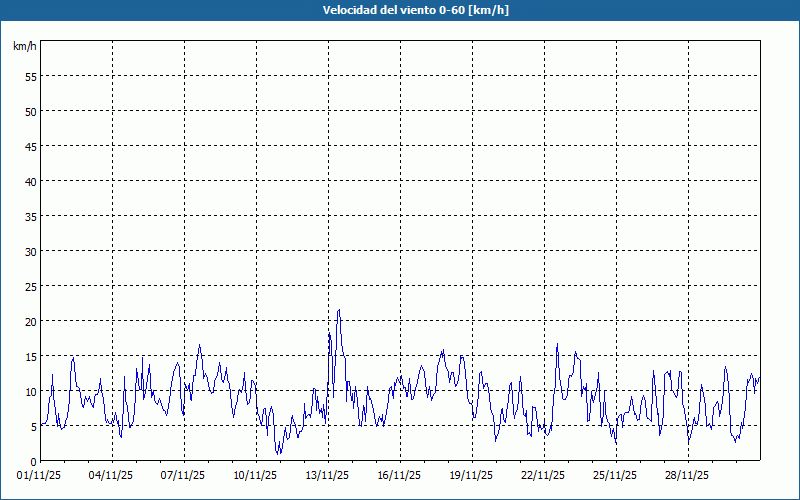Click the km/h unit label
Image resolution: width=800 pixels, height=500 pixels.
24,47
